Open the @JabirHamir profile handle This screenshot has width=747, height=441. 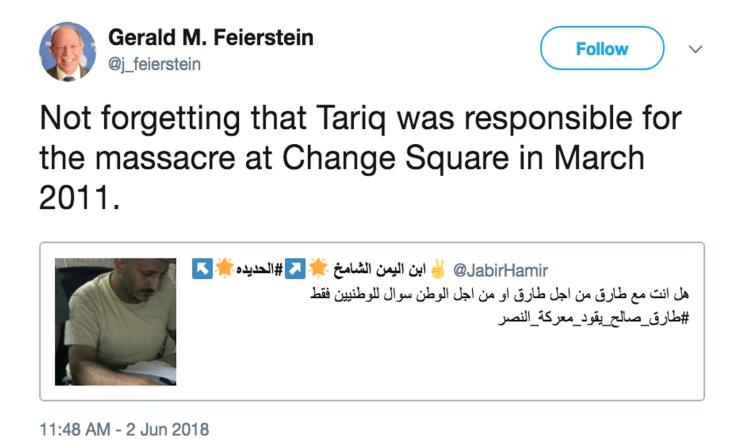(499, 270)
